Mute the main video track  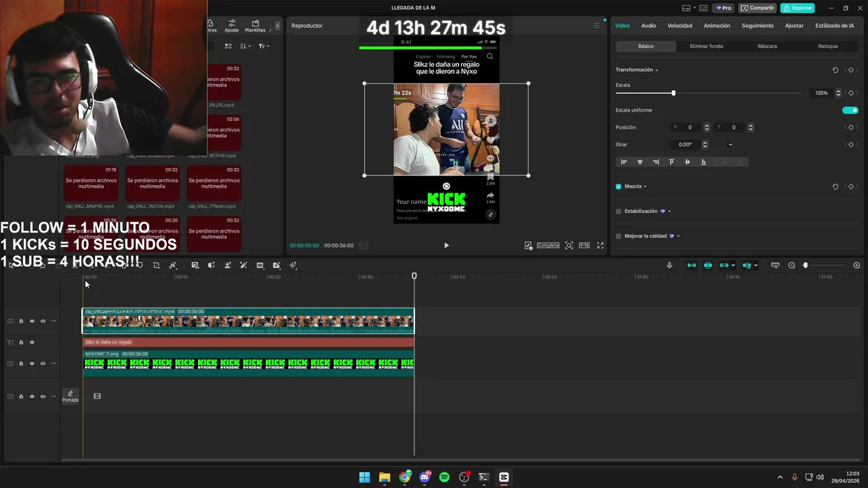coord(43,321)
